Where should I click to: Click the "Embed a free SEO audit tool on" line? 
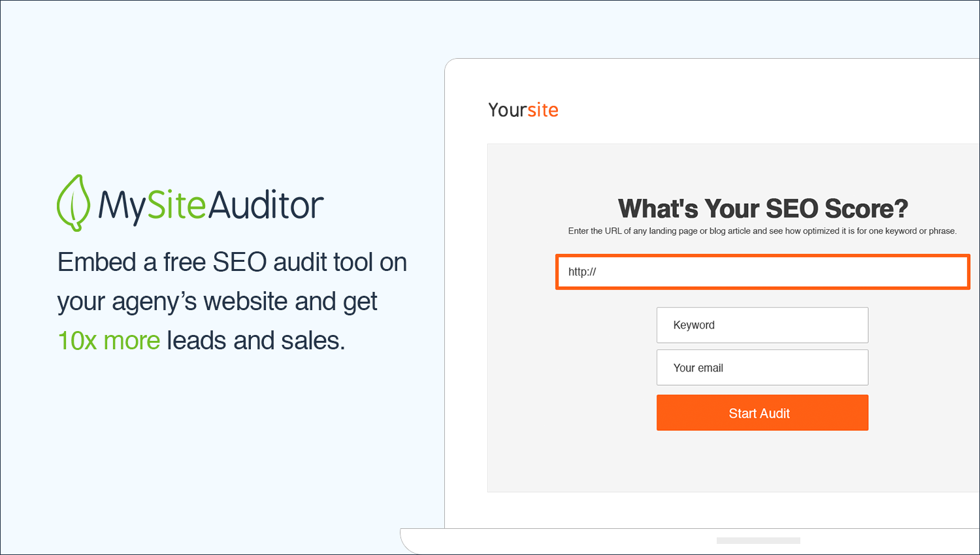point(232,262)
